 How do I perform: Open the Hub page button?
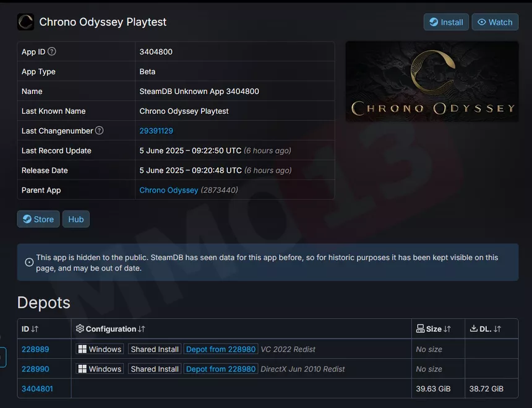click(76, 219)
